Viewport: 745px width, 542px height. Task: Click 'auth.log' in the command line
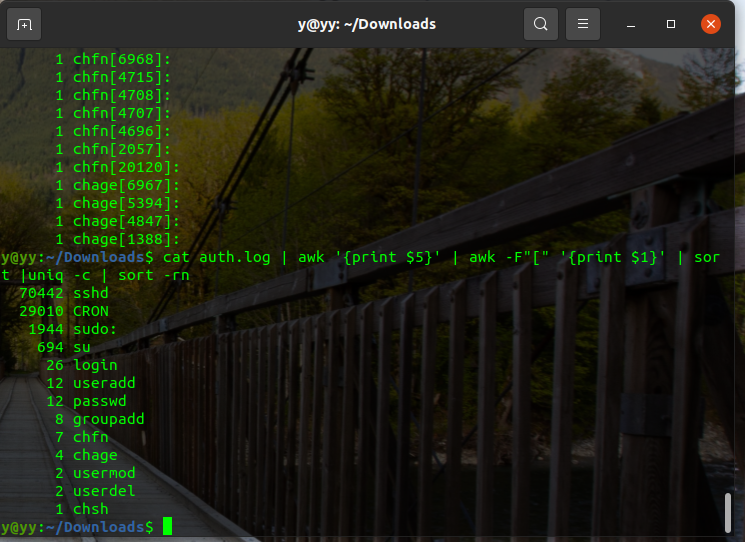[235, 257]
